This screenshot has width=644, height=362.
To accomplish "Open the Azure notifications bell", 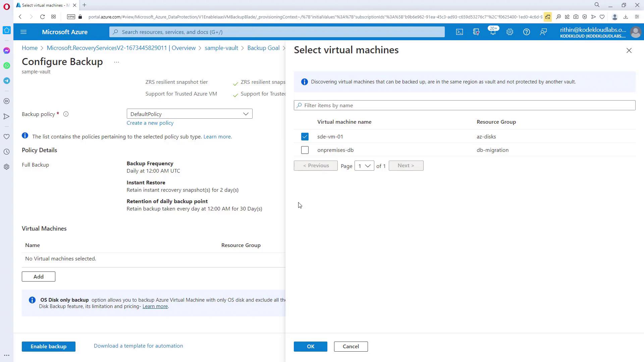I will pos(492,32).
